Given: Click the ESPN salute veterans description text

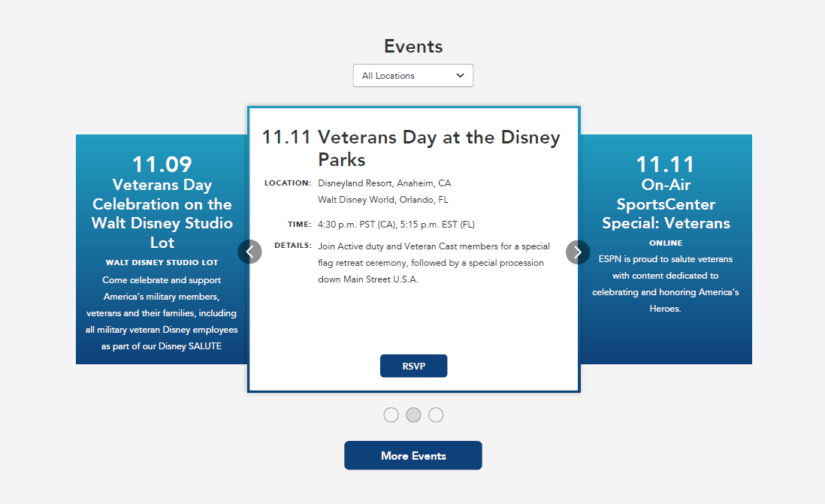Looking at the screenshot, I should coord(666,284).
